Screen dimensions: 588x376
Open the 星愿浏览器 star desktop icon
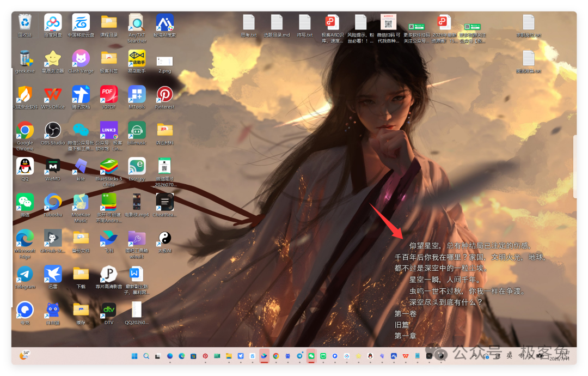click(53, 62)
